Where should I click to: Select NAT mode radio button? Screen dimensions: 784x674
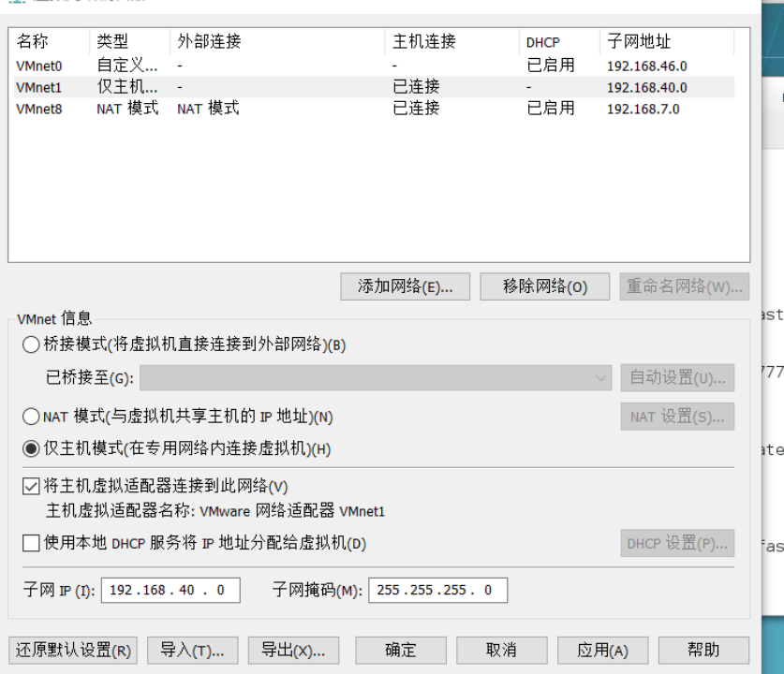pos(31,417)
